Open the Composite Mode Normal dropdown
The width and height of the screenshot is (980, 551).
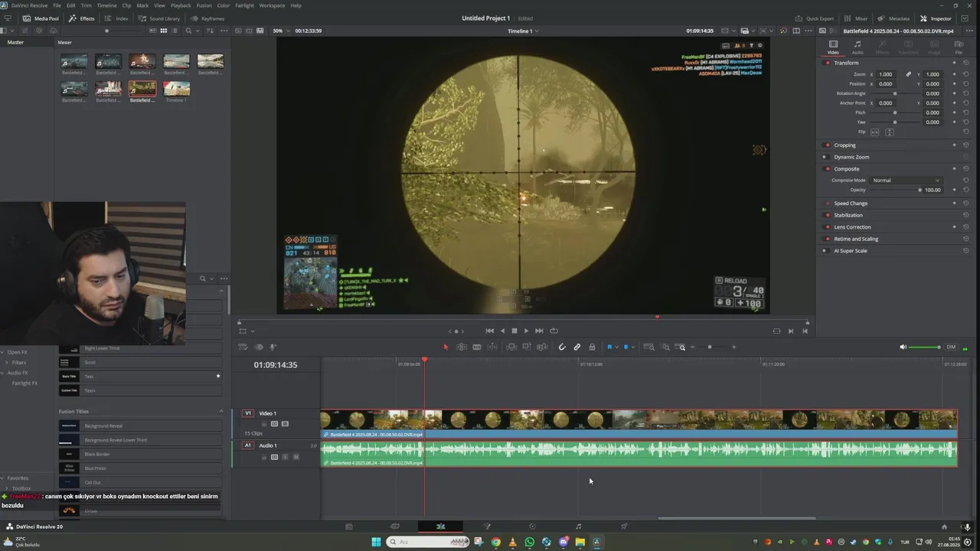pos(906,180)
